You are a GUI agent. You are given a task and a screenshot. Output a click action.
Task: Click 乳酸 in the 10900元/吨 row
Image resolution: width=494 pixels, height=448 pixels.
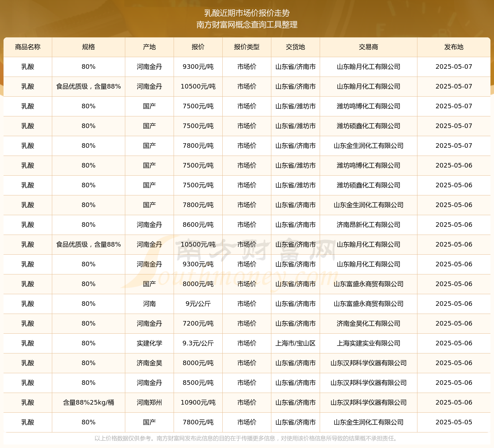[28, 402]
